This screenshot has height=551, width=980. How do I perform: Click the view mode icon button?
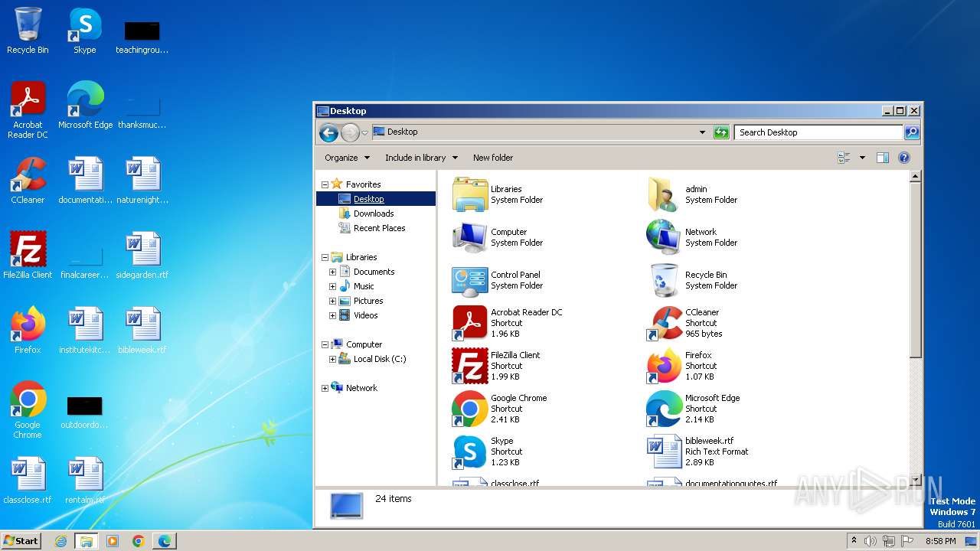coord(844,158)
